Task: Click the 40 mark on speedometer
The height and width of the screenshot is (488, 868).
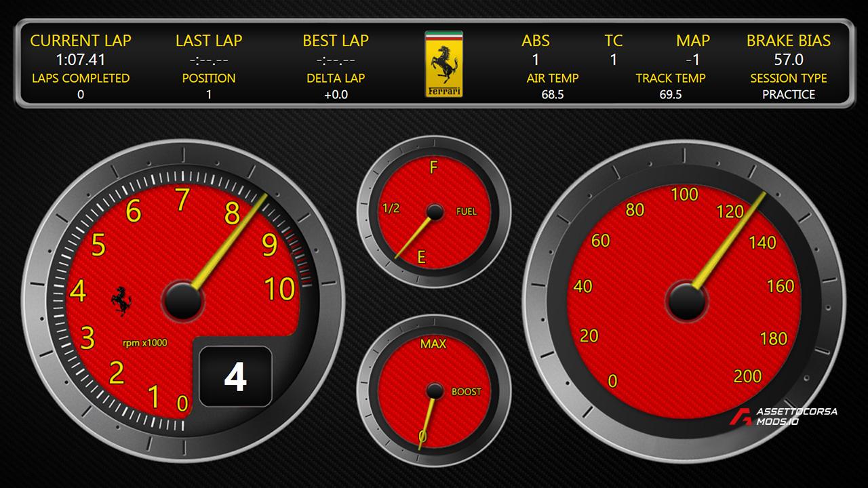Action: [583, 286]
